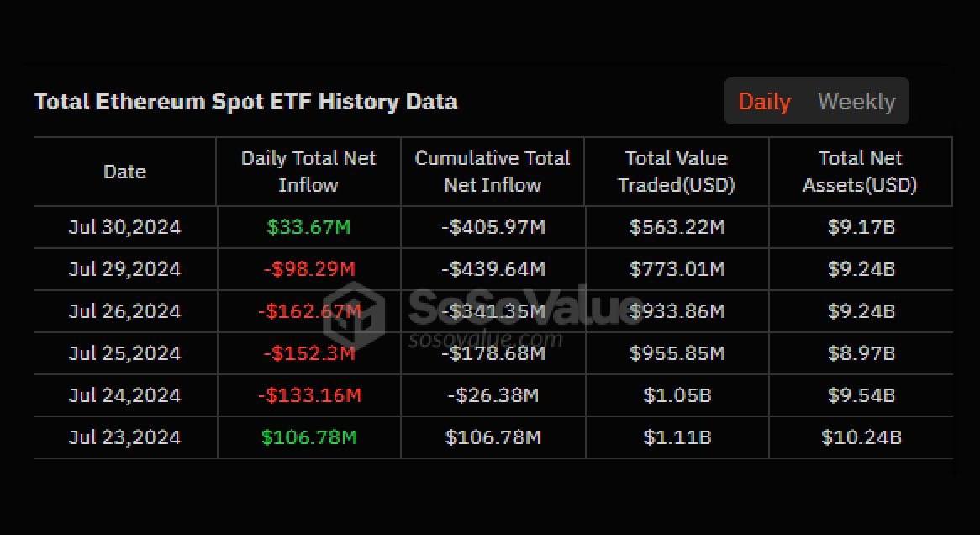The image size is (980, 535).
Task: Click the Total Value Traded(USD) header
Action: (x=677, y=172)
